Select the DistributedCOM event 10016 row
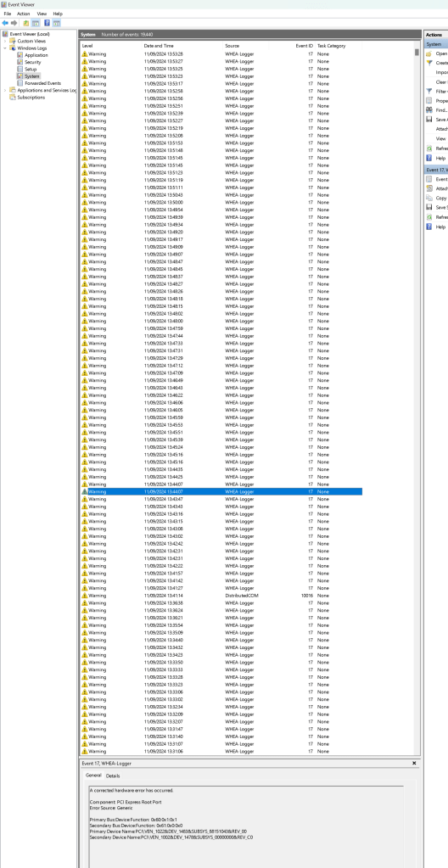 (221, 596)
